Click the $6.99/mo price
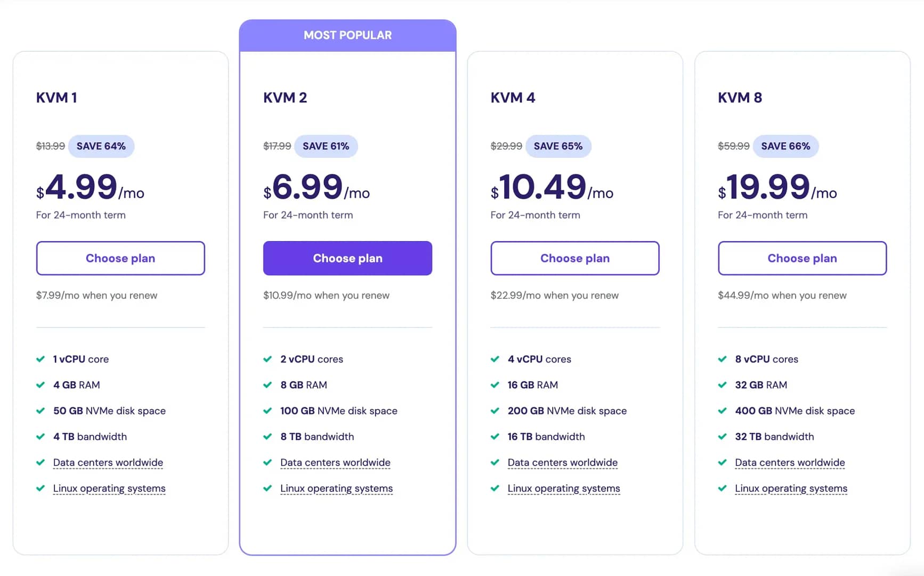Image resolution: width=924 pixels, height=576 pixels. click(x=317, y=187)
